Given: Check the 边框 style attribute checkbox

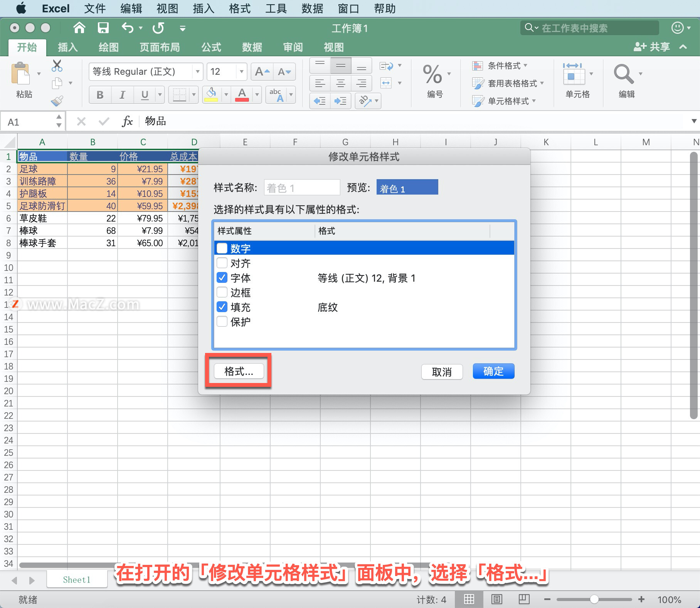Looking at the screenshot, I should (222, 292).
